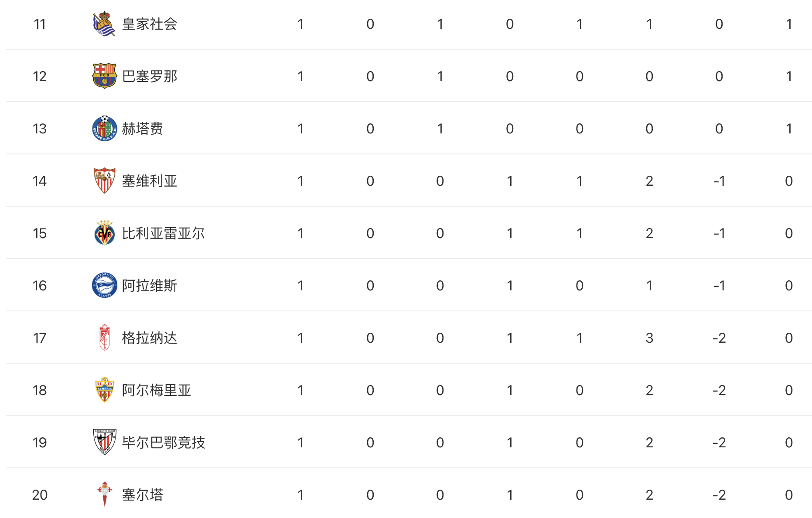Click the Getafe club badge

[104, 128]
